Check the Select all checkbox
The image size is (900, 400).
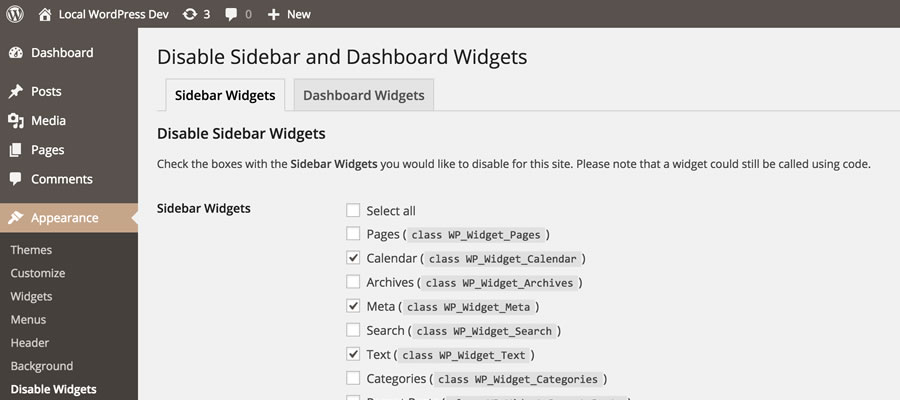(x=353, y=211)
